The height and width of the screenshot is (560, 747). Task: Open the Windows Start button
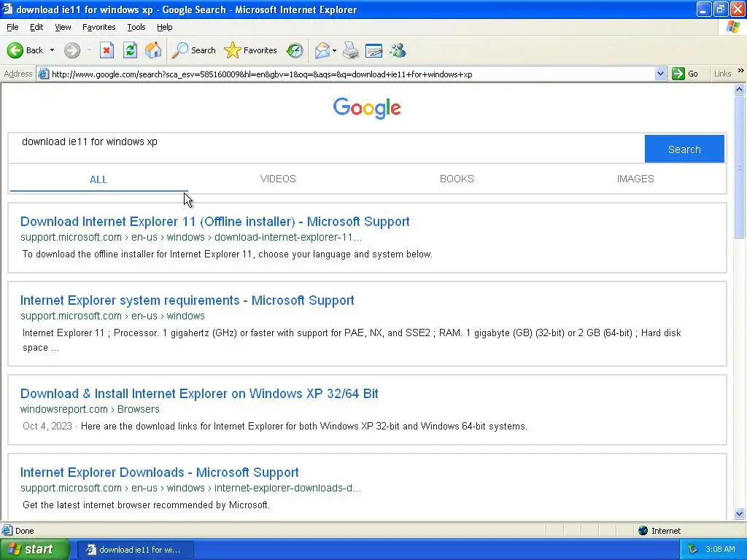pyautogui.click(x=35, y=550)
